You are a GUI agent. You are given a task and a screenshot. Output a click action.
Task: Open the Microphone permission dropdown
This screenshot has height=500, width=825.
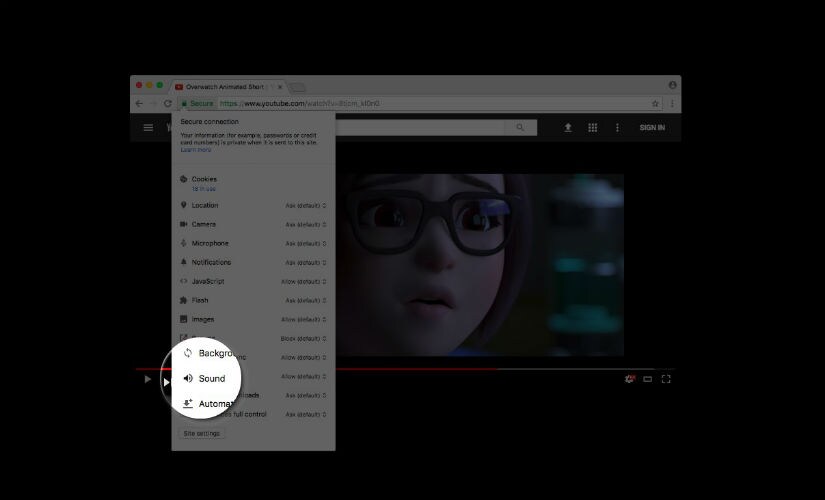point(306,244)
